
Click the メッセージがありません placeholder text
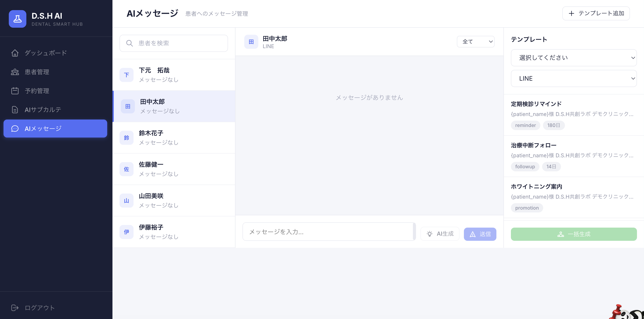tap(369, 98)
